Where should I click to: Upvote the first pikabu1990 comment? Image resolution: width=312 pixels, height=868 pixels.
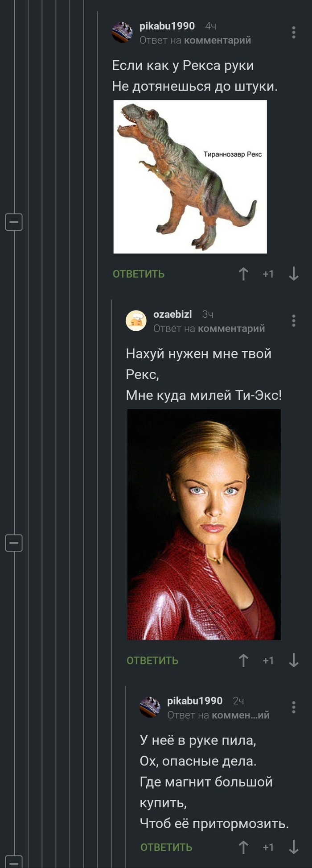tap(243, 274)
